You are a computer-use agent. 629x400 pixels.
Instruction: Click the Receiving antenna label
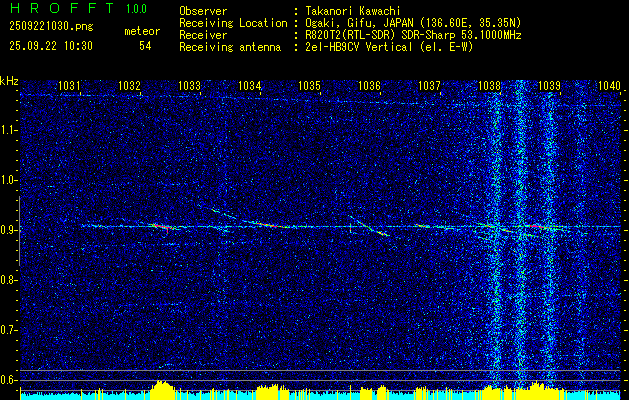point(230,47)
